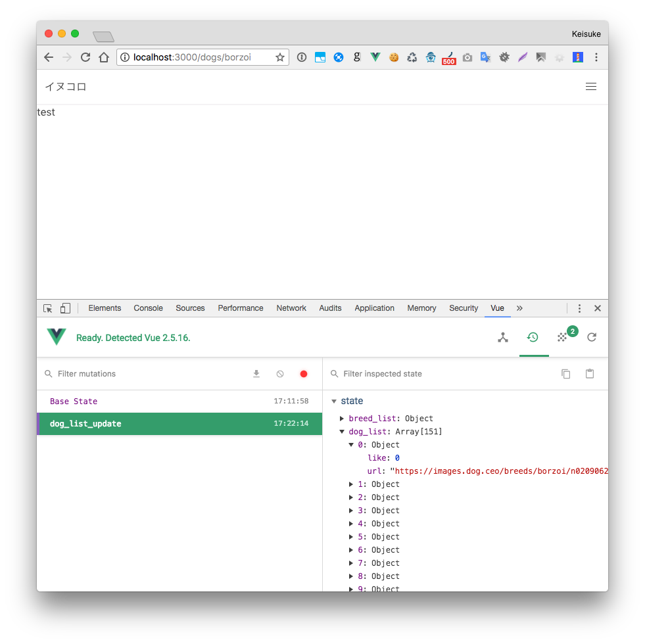The image size is (645, 644).
Task: Import state with the paste clipboard icon
Action: [590, 373]
